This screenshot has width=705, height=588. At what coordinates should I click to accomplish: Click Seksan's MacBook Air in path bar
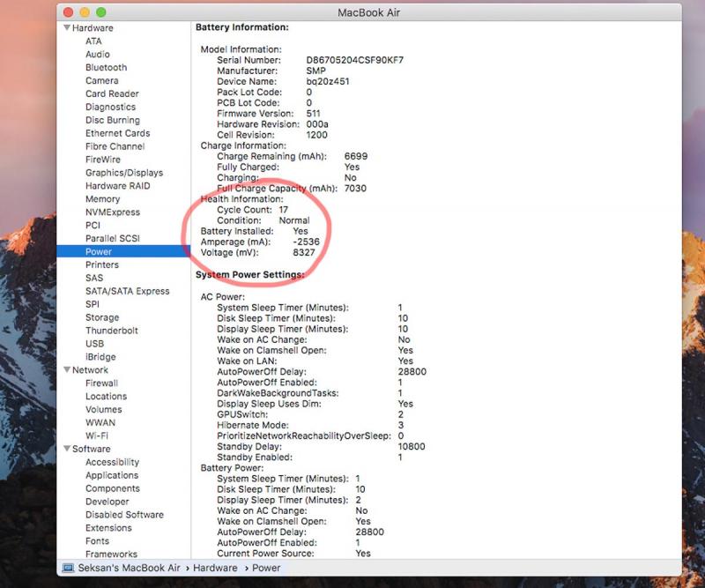click(x=129, y=569)
